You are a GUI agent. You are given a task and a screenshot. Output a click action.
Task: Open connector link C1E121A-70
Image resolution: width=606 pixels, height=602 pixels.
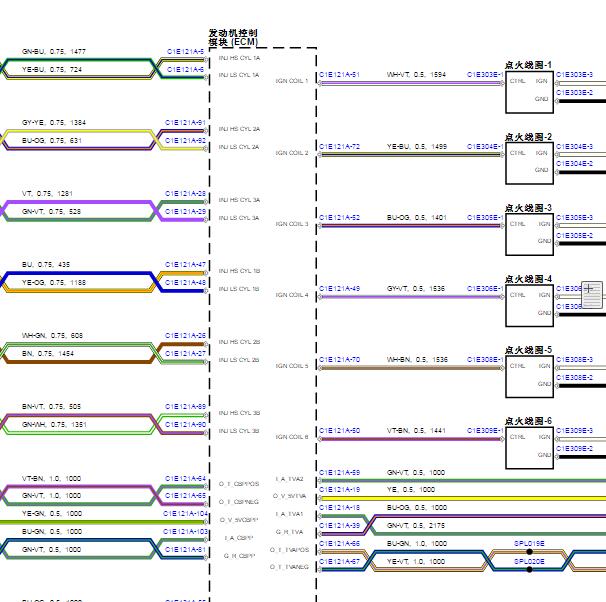(x=339, y=360)
